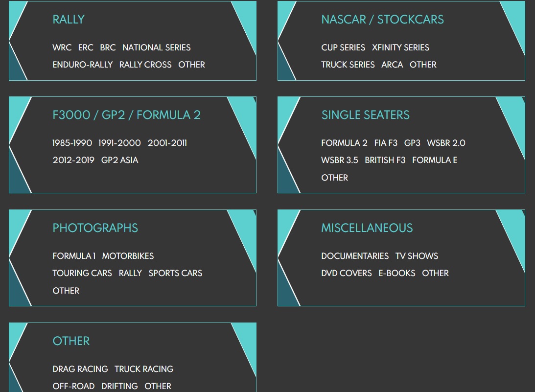
Task: Open FORMULA E link
Action: pos(435,160)
